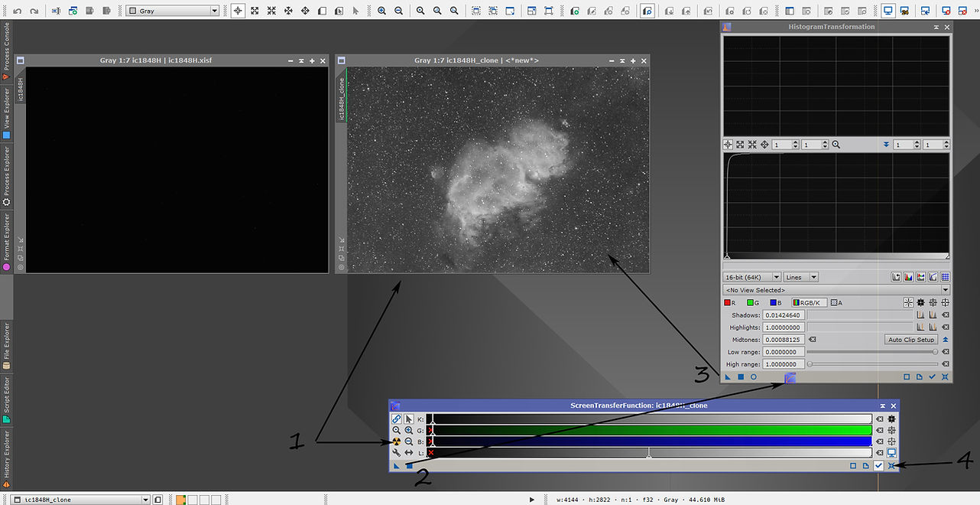Reset the STF K channel row
Screen dimensions: 980x505
click(x=879, y=419)
